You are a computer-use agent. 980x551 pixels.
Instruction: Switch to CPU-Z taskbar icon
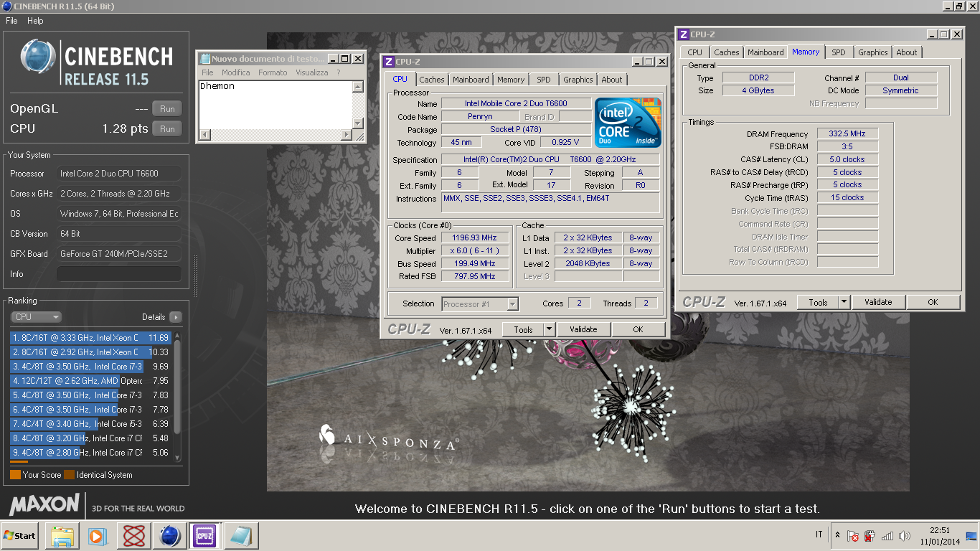tap(206, 536)
